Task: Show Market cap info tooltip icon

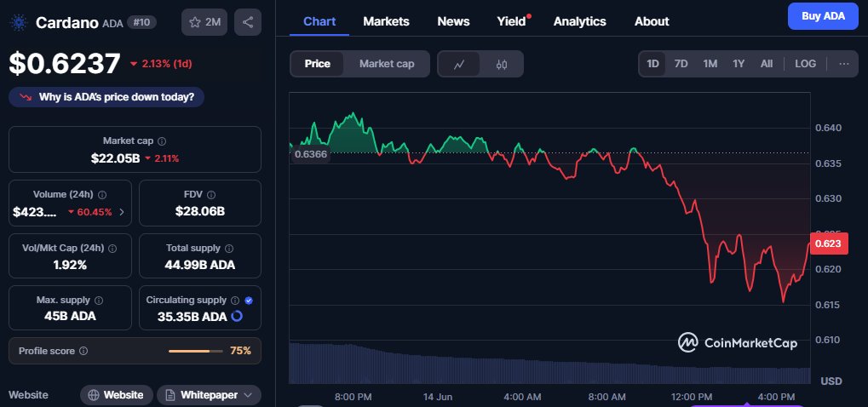Action: click(x=162, y=141)
